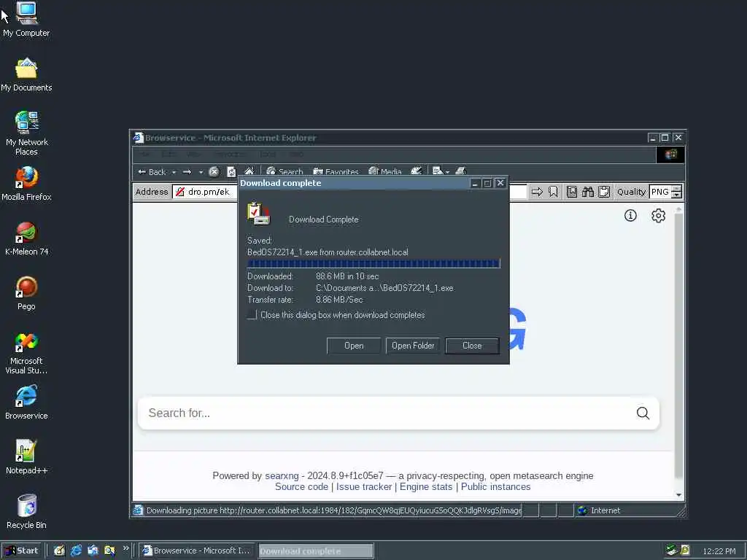Open the Source code link

click(x=301, y=486)
